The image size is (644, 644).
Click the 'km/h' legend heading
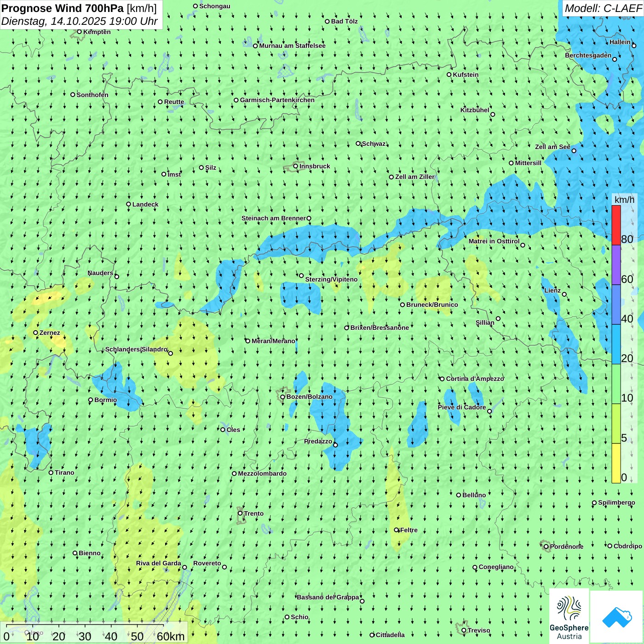[624, 200]
